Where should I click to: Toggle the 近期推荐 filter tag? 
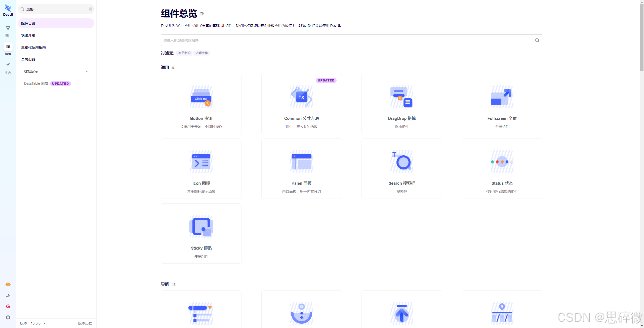202,53
